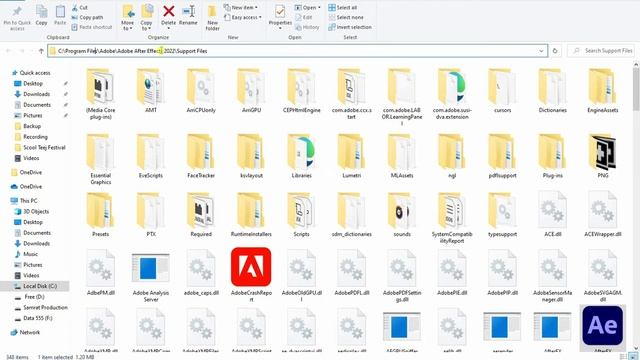640x360 pixels.
Task: Click Select all in the ribbon
Action: (x=342, y=7)
